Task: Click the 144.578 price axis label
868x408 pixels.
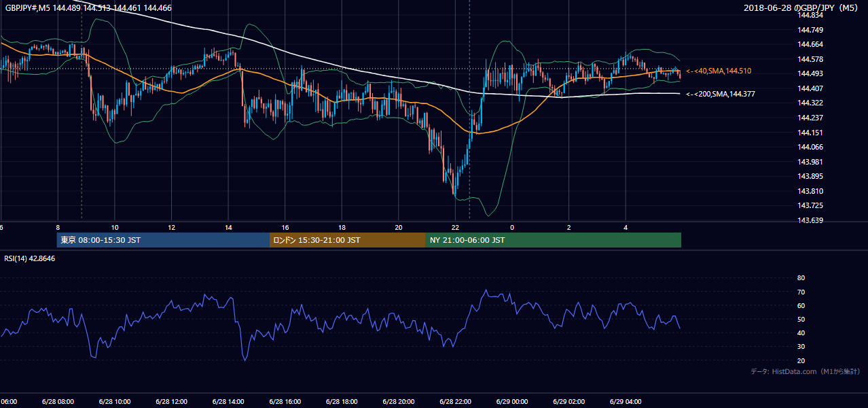Action: (x=810, y=59)
